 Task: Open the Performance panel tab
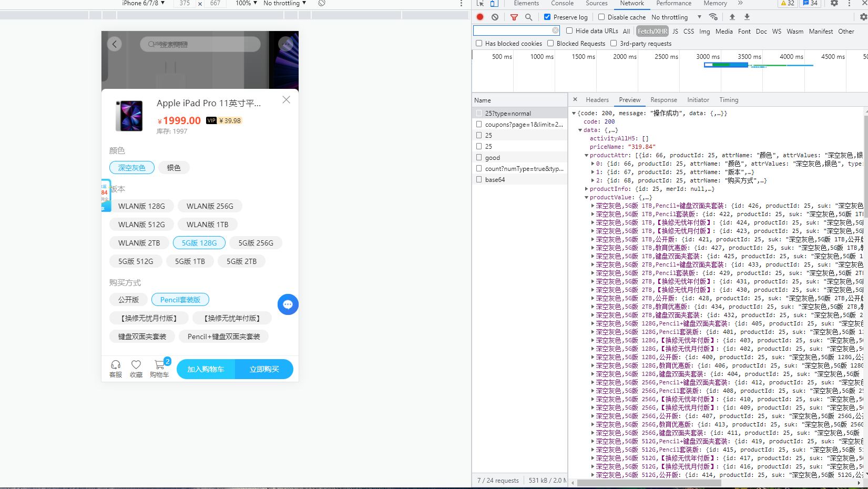(673, 3)
